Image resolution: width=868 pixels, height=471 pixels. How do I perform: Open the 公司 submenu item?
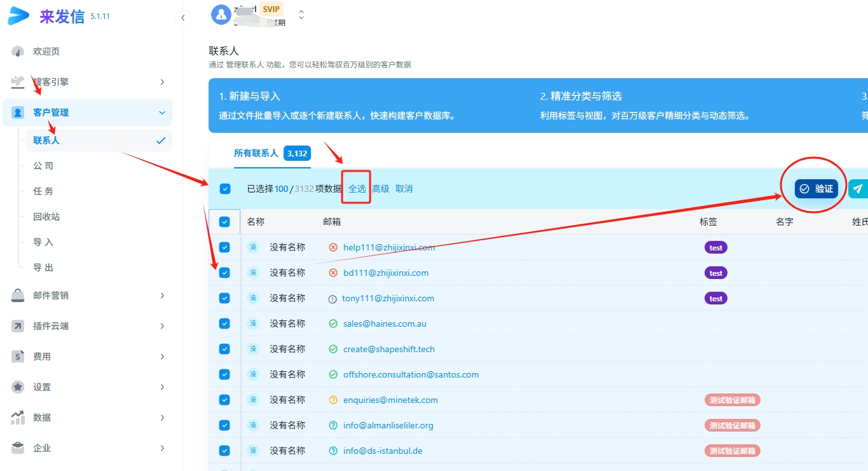[43, 166]
